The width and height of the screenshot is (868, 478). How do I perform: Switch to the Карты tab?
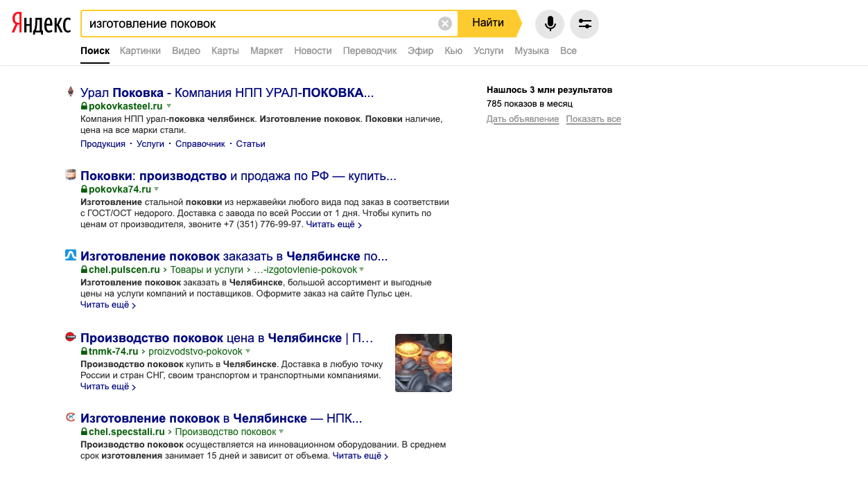click(x=225, y=51)
